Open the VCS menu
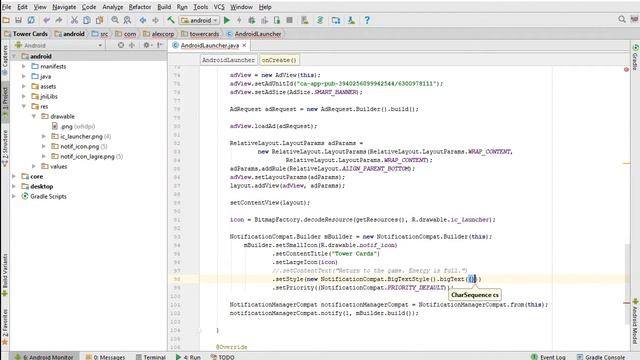The image size is (640, 360). pos(219,7)
